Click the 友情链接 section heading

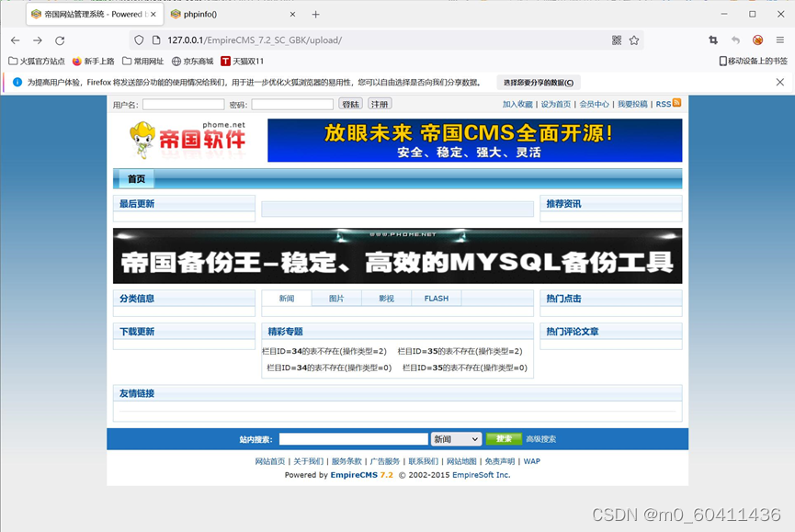[x=137, y=393]
